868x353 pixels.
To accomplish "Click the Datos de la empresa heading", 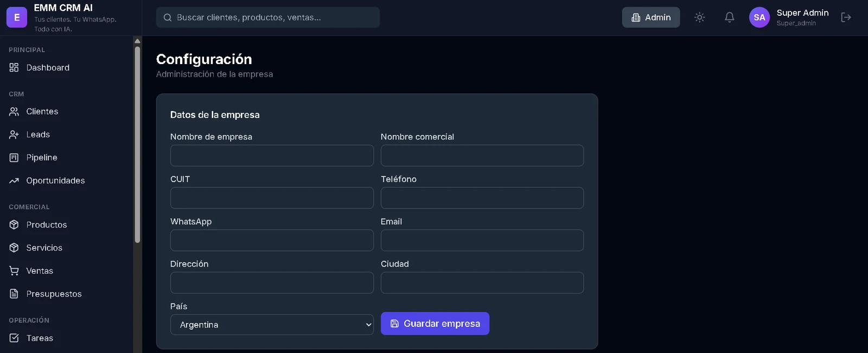I will click(215, 115).
